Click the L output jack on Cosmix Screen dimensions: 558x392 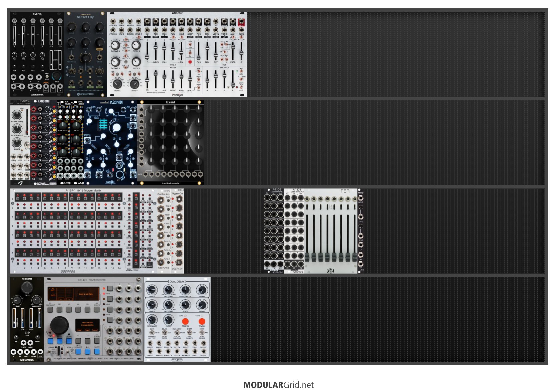pyautogui.click(x=53, y=87)
